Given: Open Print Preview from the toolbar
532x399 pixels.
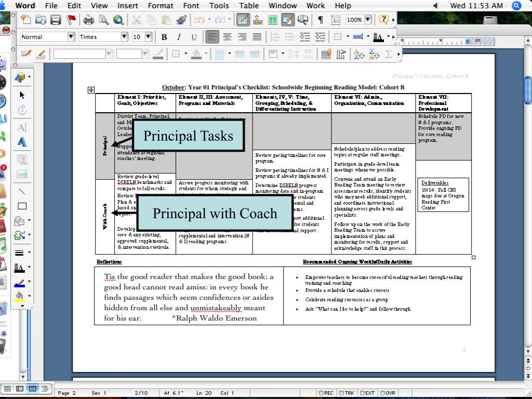Looking at the screenshot, I should click(103, 20).
